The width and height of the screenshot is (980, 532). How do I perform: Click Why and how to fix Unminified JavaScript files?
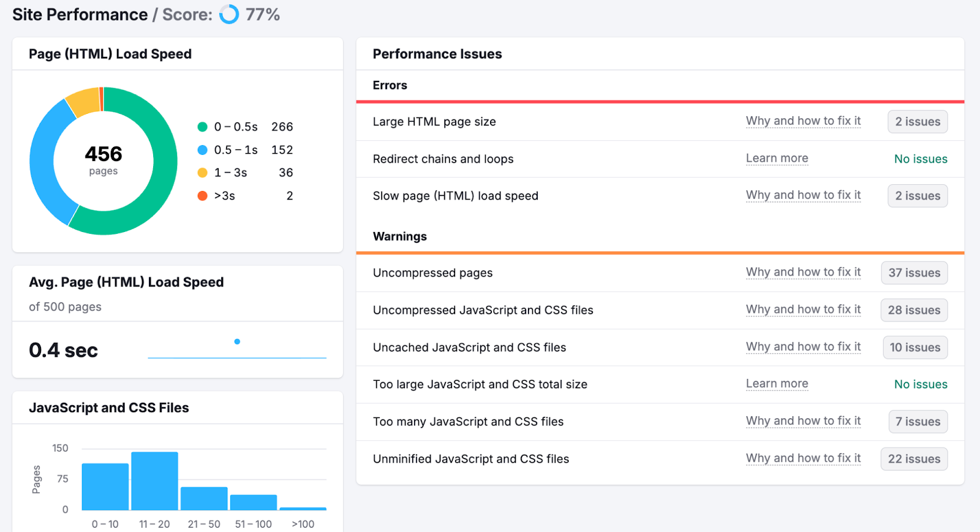(x=803, y=458)
